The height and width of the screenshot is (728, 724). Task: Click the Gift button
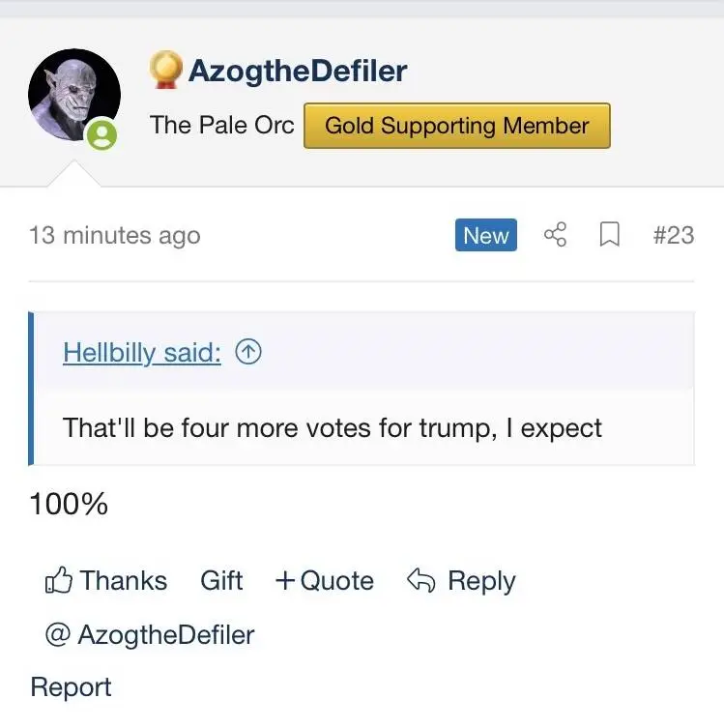pos(221,580)
